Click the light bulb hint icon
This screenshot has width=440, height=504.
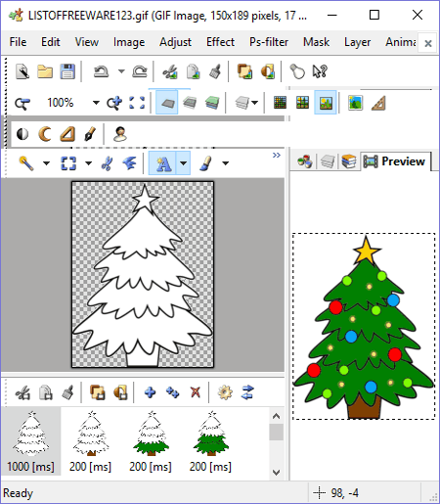point(297,71)
